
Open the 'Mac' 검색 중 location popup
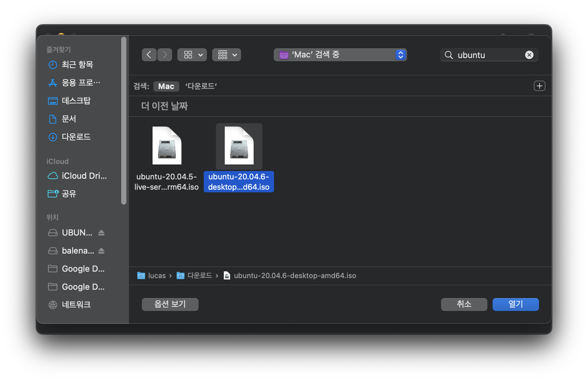pos(340,55)
